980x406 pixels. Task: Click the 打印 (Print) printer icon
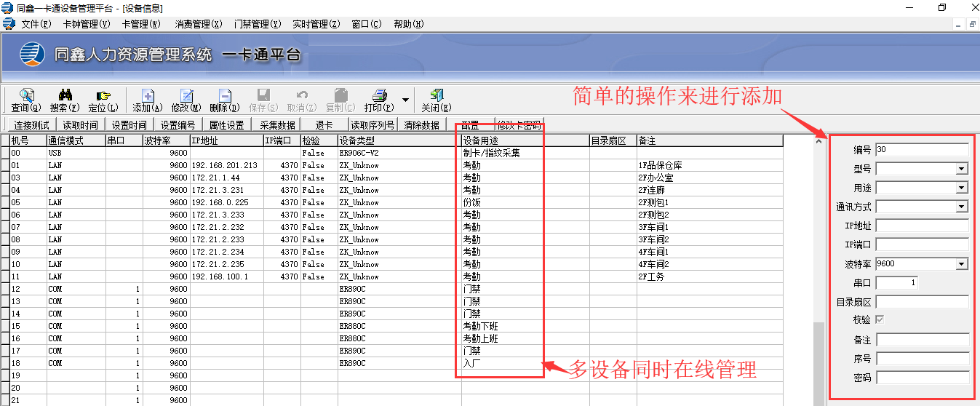[x=379, y=96]
